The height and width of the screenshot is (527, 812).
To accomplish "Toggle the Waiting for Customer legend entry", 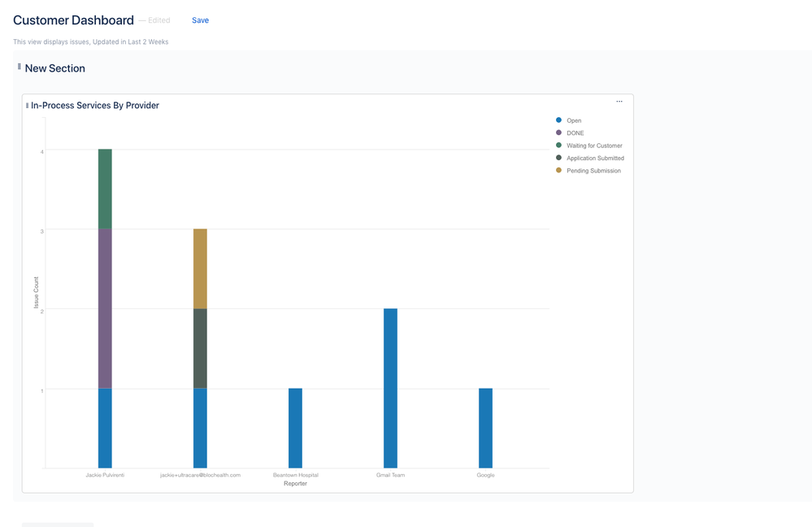I will pyautogui.click(x=588, y=146).
